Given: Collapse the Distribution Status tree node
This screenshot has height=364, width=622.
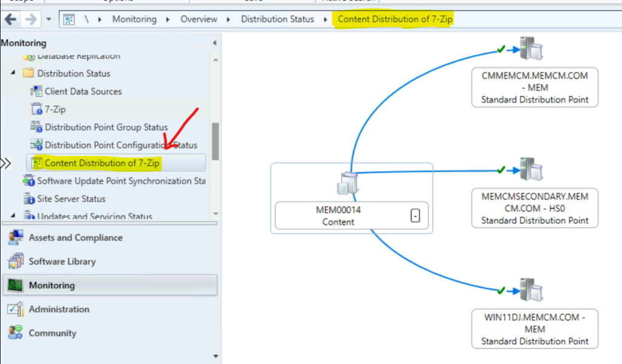Looking at the screenshot, I should point(13,73).
